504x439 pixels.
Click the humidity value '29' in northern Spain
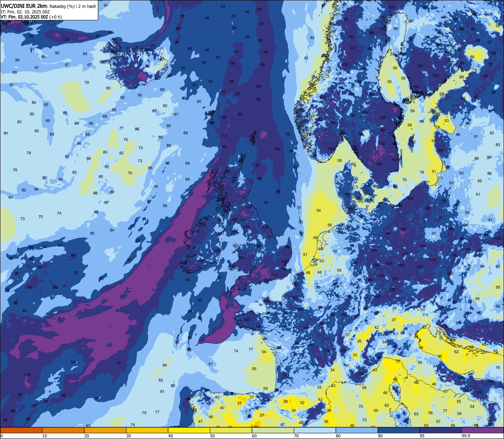point(285,401)
